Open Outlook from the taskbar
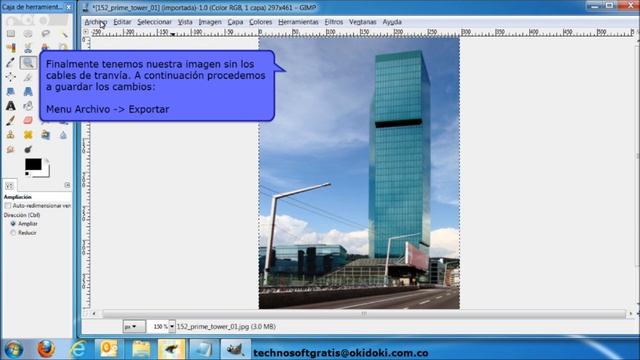Viewport: 640px width, 360px height. [x=109, y=349]
